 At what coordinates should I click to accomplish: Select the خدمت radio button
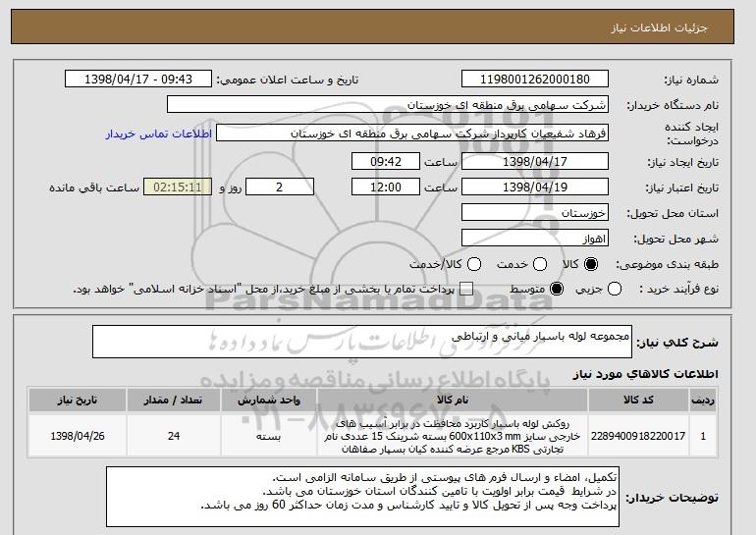click(540, 264)
